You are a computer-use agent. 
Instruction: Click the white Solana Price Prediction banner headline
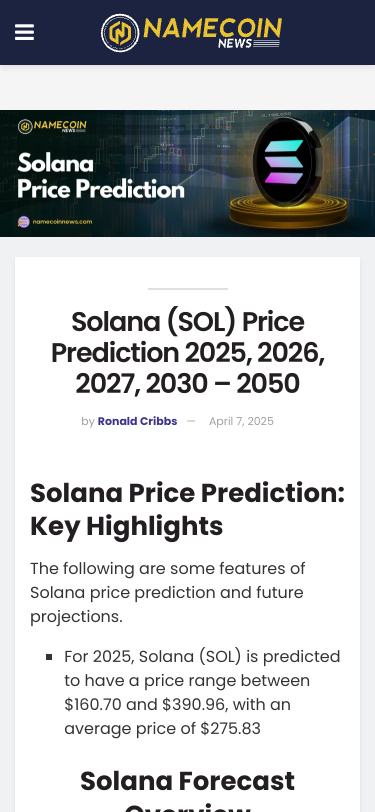[101, 177]
